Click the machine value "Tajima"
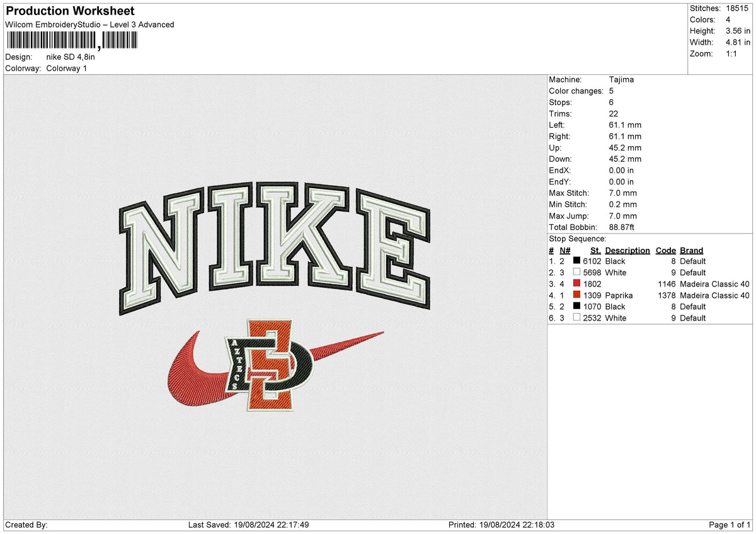 click(x=621, y=80)
